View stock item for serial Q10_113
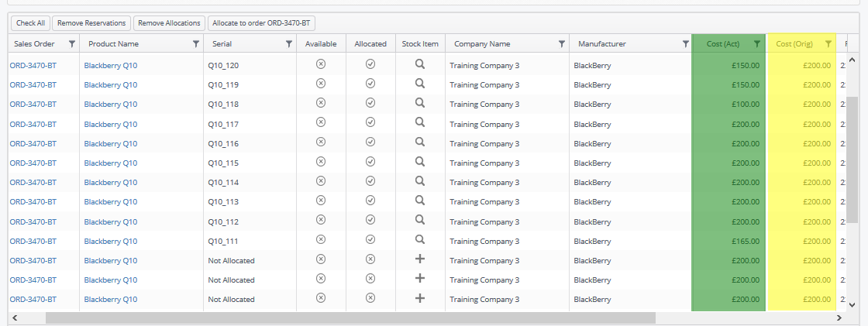Image resolution: width=868 pixels, height=326 pixels. tap(420, 201)
